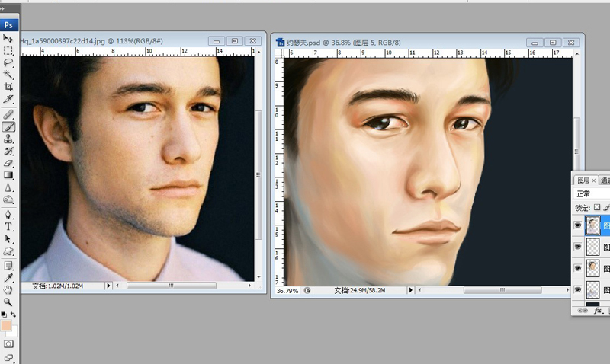Image resolution: width=610 pixels, height=364 pixels.
Task: Click 文档:1.02M/1.02M status text
Action: [58, 286]
